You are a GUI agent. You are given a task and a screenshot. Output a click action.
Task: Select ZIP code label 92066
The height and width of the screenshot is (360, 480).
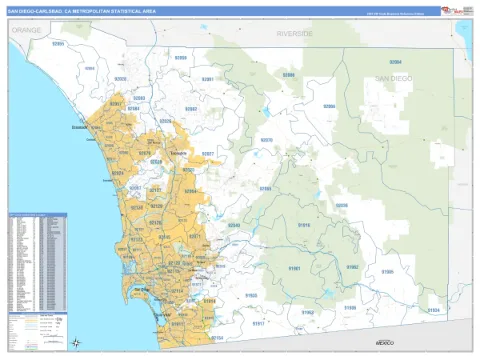pos(329,107)
